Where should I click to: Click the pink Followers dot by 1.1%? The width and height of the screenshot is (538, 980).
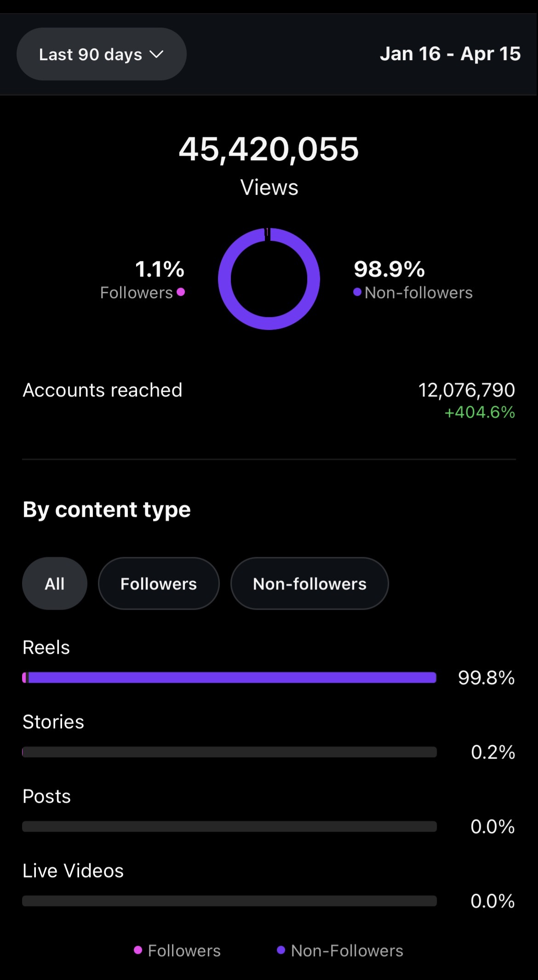point(181,292)
